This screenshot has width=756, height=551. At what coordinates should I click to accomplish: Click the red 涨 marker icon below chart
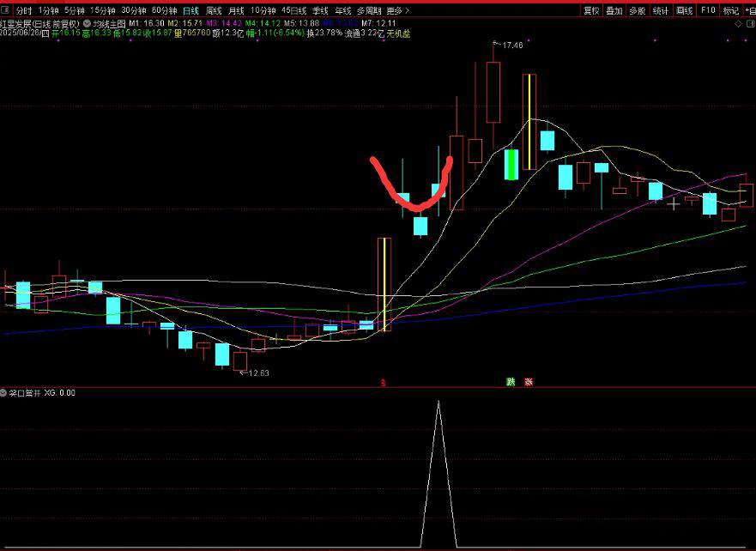529,382
